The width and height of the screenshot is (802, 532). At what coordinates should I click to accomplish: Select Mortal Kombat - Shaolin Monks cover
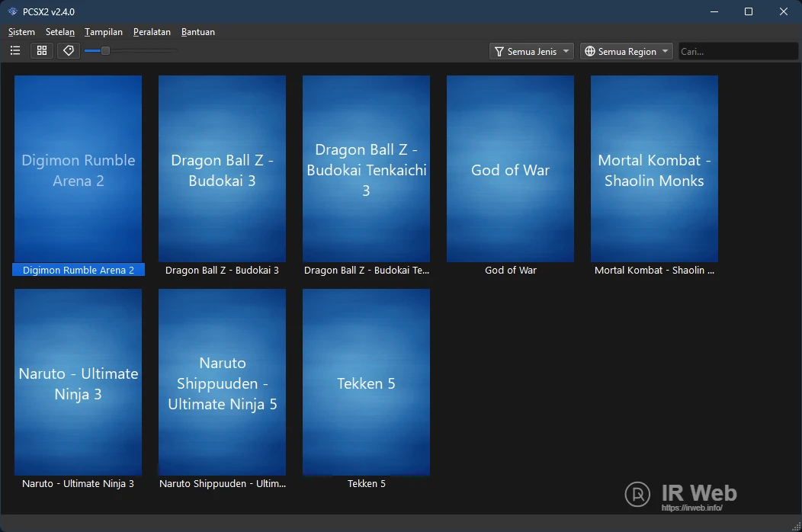click(x=654, y=169)
